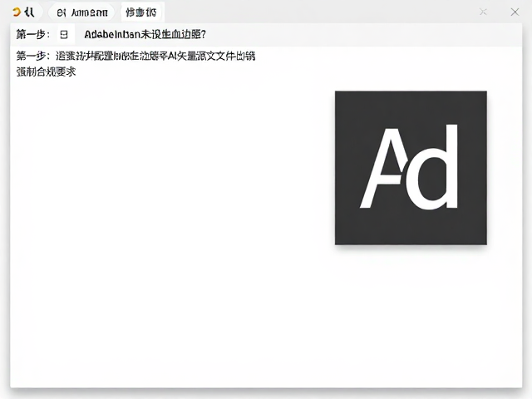Screen dimensions: 532x399
Task: Switch to the highlighted third tab
Action: pos(141,12)
